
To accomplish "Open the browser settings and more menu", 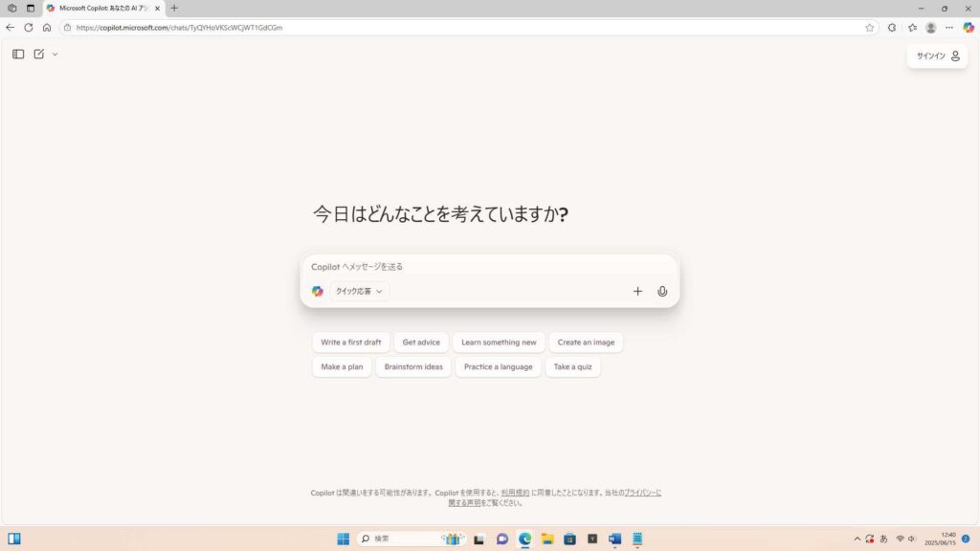I will click(x=949, y=28).
